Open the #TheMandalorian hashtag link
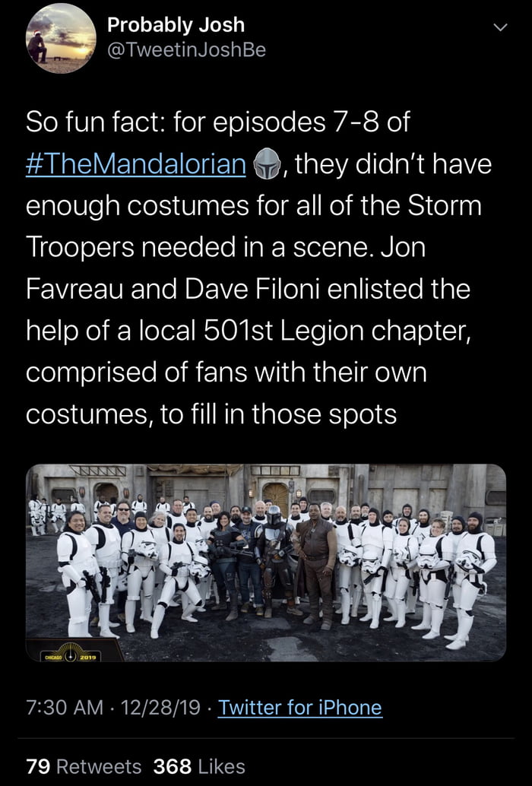Image resolution: width=532 pixels, height=786 pixels. 136,164
